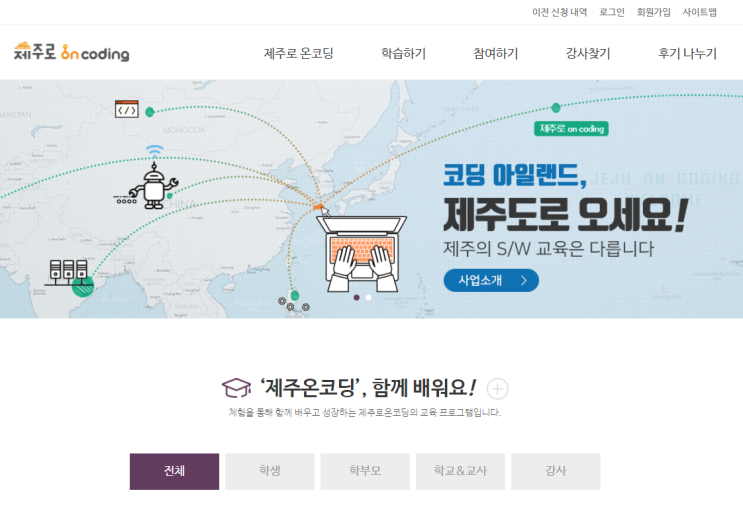Select the first banner slide dot

pyautogui.click(x=356, y=298)
